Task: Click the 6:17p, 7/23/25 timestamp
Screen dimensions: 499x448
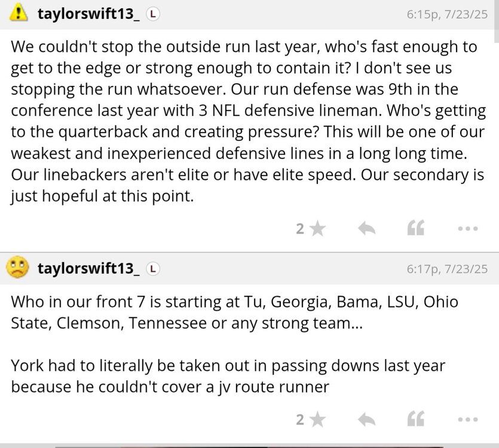Action: (x=447, y=269)
